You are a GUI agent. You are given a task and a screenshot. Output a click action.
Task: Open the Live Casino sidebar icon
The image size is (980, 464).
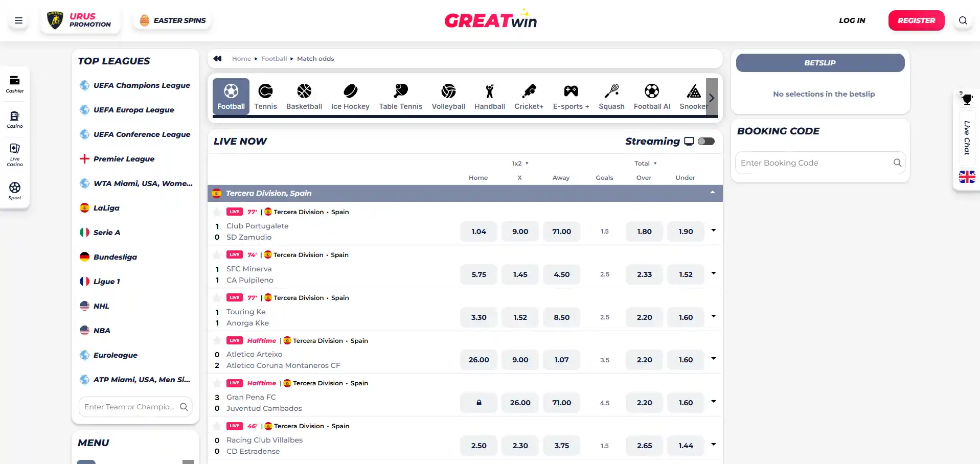pyautogui.click(x=15, y=155)
